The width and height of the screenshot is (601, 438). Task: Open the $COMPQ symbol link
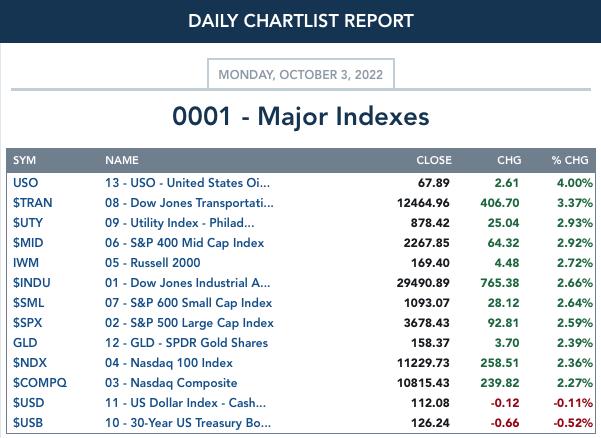click(x=40, y=382)
